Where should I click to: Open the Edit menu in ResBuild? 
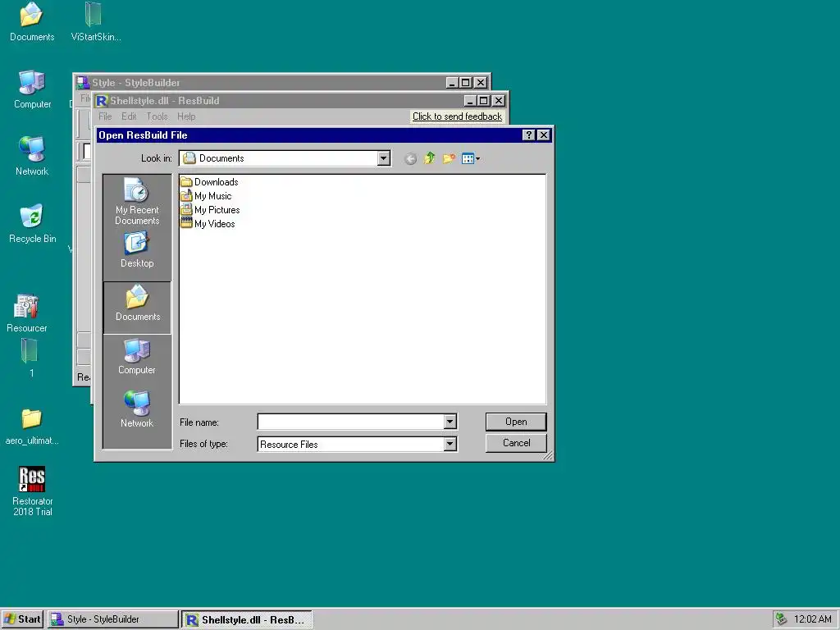129,116
